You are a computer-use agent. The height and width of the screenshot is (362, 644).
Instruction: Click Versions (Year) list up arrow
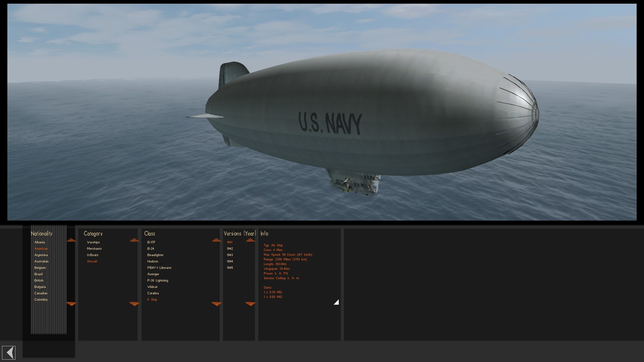click(x=250, y=240)
